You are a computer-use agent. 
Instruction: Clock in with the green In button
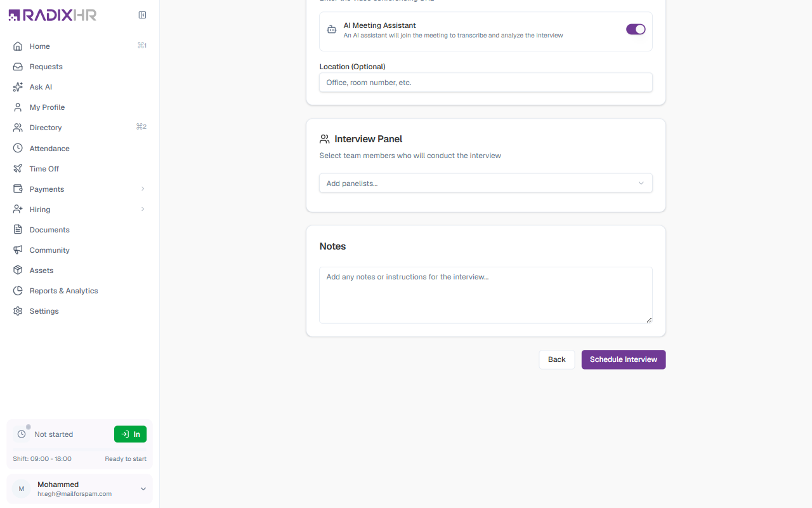coord(130,434)
